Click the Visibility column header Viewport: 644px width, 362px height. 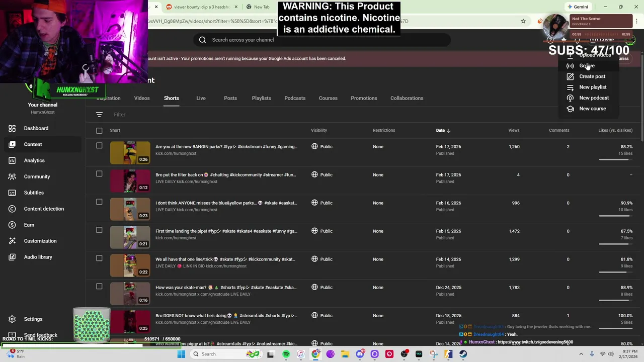319,131
